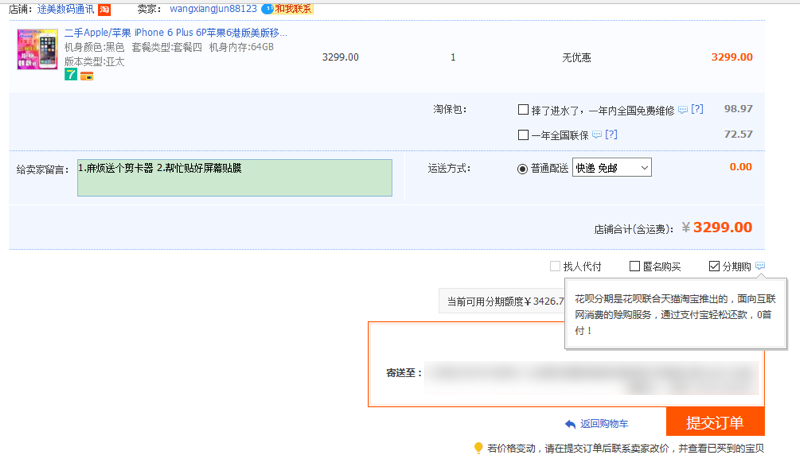Open the iPhone 6 Plus product thumbnail

37,49
